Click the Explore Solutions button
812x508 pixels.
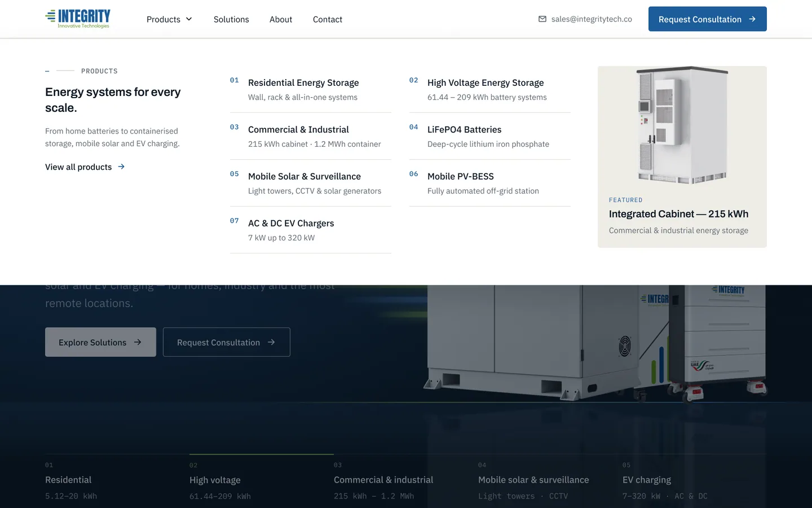click(x=100, y=342)
